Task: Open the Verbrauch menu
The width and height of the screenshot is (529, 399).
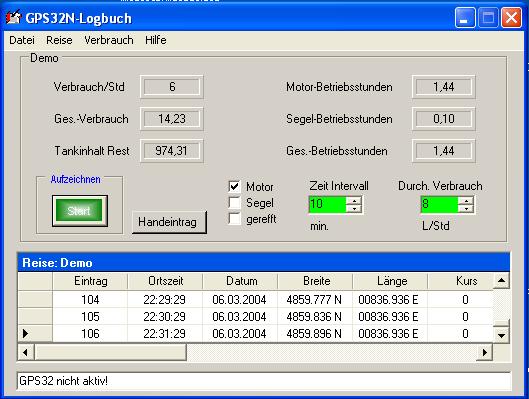Action: [109, 40]
